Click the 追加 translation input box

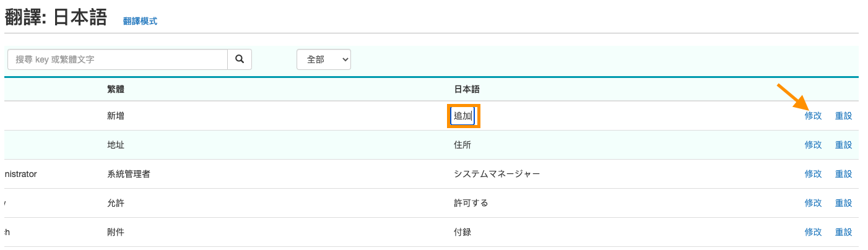pyautogui.click(x=462, y=116)
